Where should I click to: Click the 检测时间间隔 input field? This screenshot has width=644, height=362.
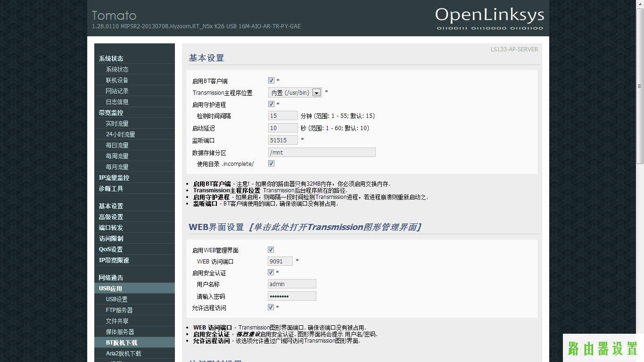point(283,115)
